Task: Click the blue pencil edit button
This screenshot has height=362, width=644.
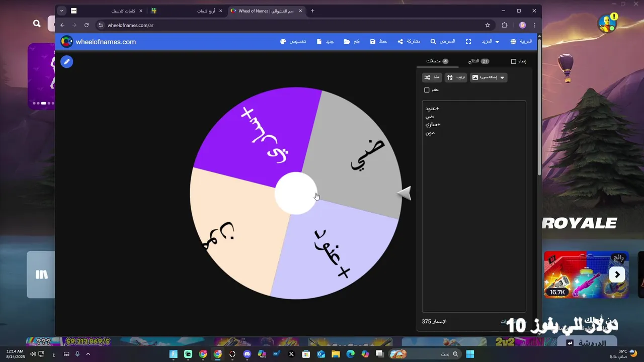Action: pos(67,62)
